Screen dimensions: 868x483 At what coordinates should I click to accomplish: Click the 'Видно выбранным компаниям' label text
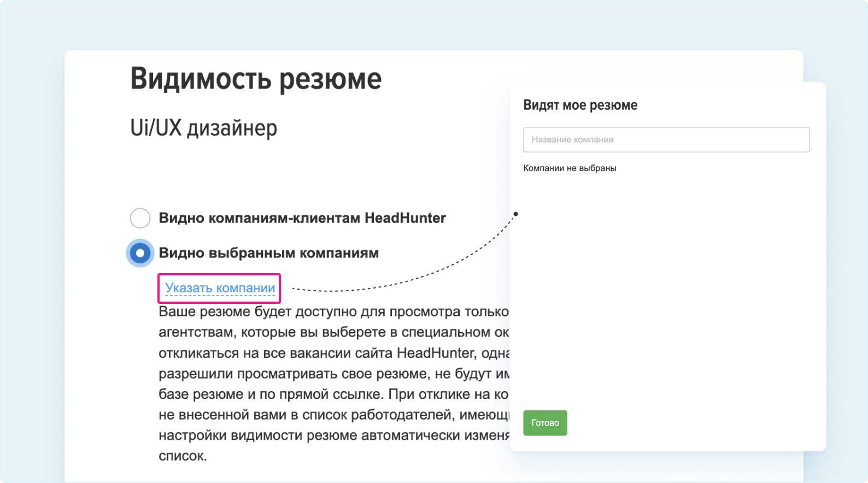tap(268, 253)
